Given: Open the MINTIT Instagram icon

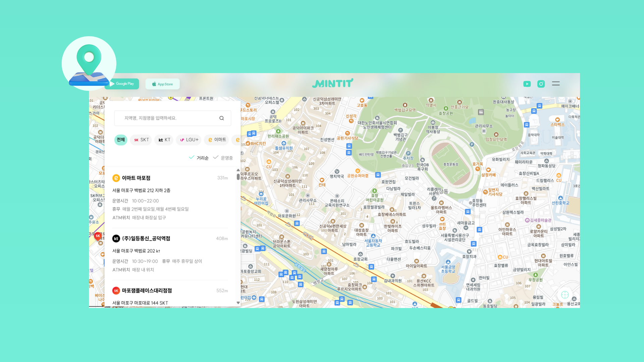Looking at the screenshot, I should [541, 84].
